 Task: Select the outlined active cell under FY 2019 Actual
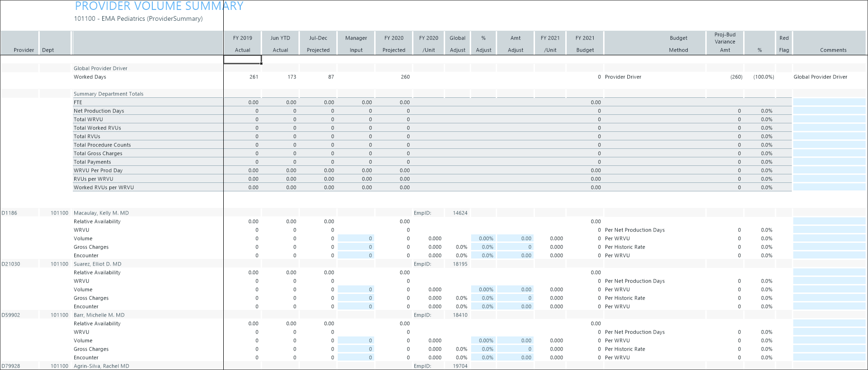pyautogui.click(x=242, y=60)
